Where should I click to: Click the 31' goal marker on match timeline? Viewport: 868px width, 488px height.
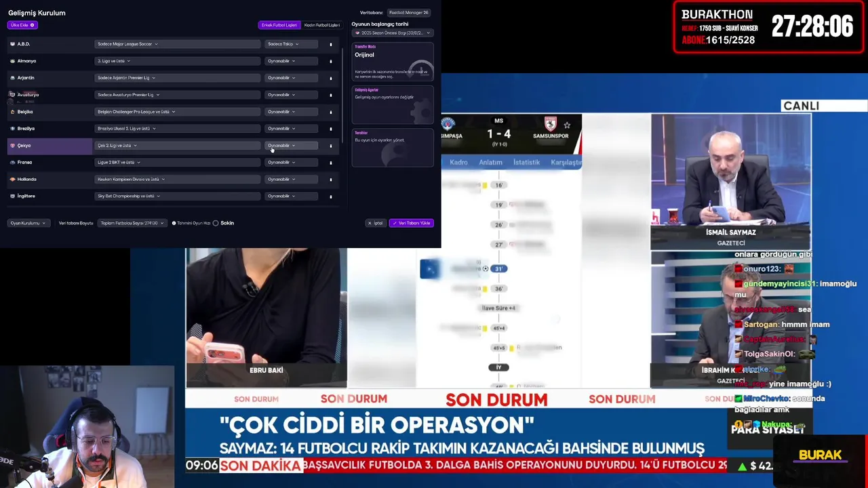[x=498, y=268]
